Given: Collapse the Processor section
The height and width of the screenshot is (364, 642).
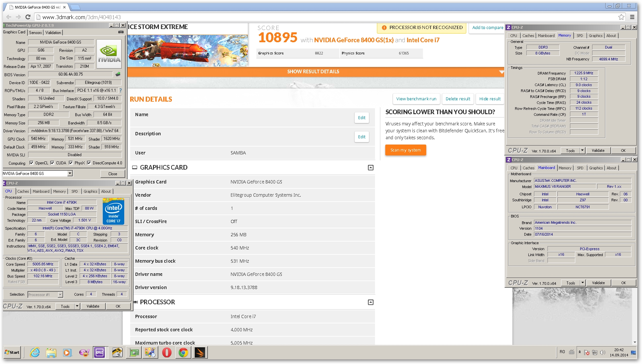Looking at the screenshot, I should (x=371, y=302).
